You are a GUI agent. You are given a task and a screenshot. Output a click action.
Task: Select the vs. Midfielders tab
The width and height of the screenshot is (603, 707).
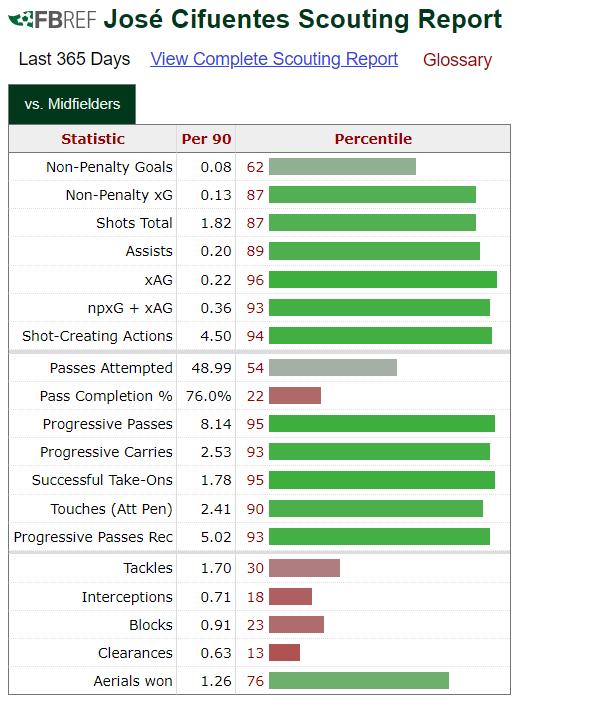(72, 104)
